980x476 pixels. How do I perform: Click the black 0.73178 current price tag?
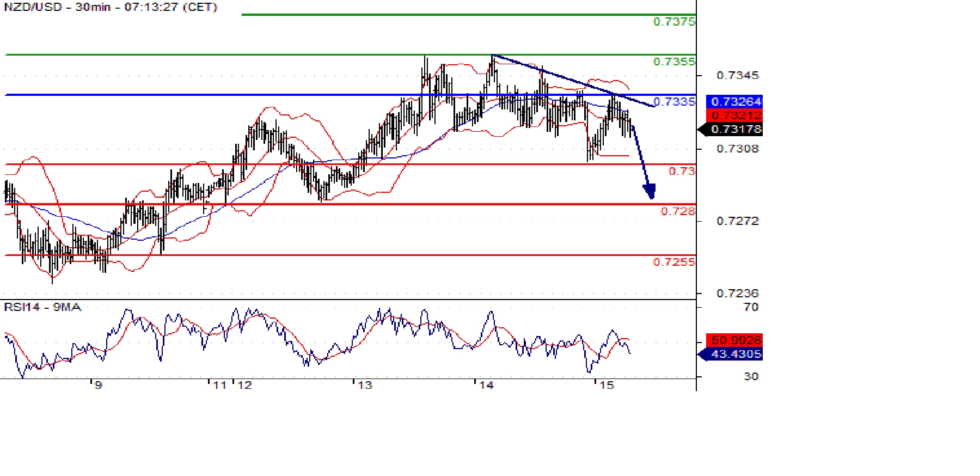click(731, 129)
